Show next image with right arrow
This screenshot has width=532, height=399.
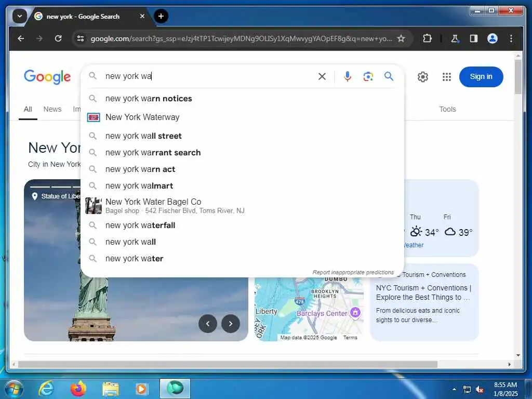coord(230,324)
